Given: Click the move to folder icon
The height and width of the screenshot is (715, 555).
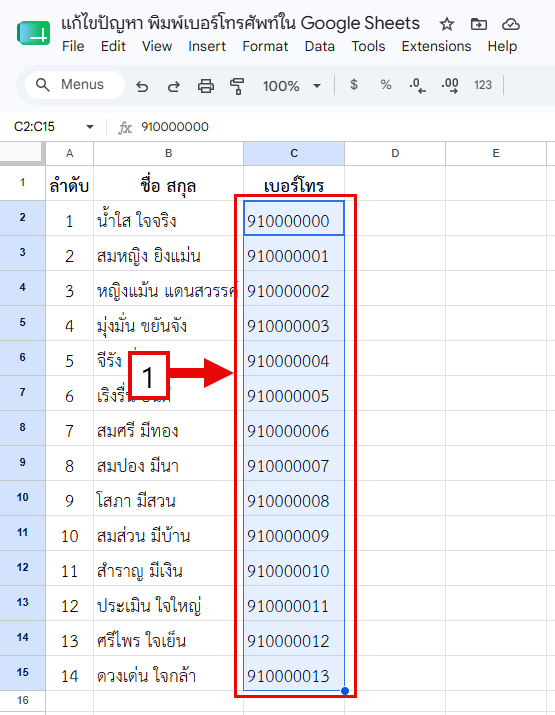Looking at the screenshot, I should click(x=479, y=24).
